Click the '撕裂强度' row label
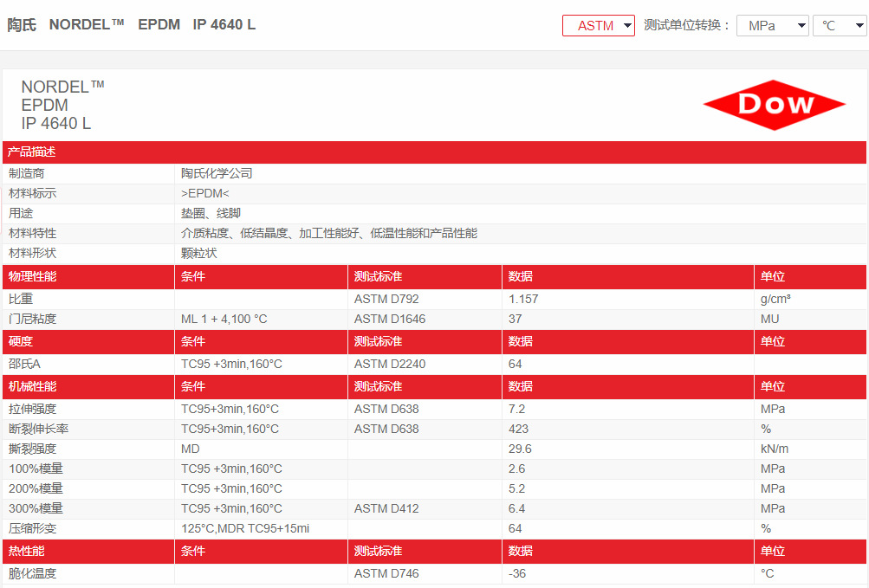 tap(33, 449)
